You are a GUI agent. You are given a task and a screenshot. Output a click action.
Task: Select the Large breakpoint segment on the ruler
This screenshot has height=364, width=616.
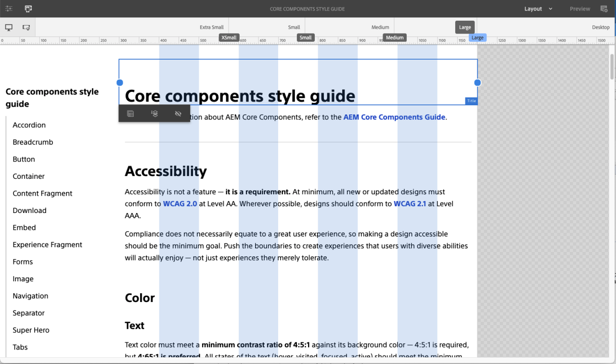click(x=464, y=27)
